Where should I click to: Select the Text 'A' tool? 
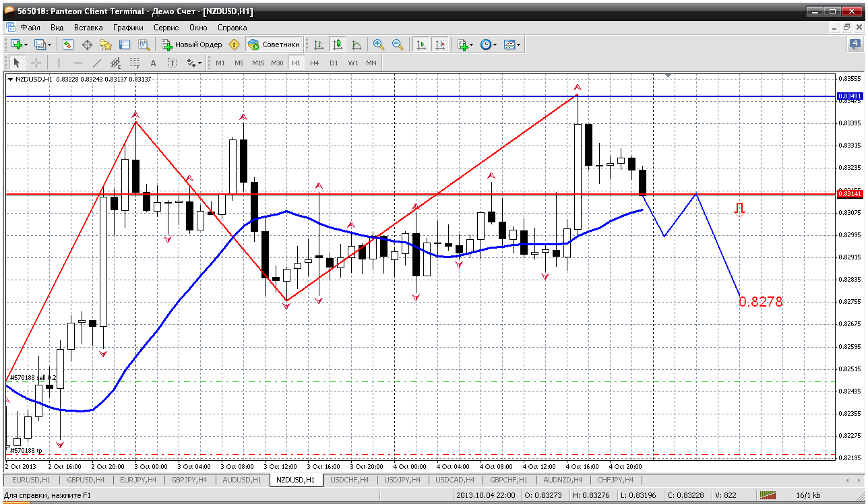click(x=153, y=63)
